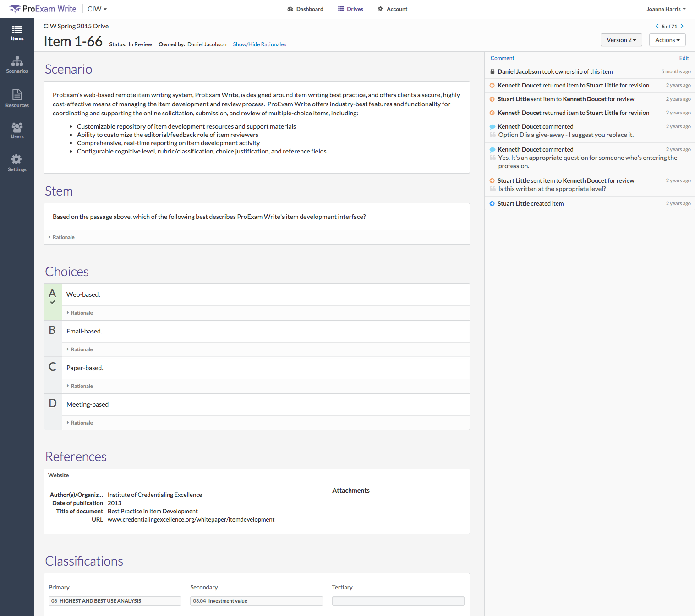This screenshot has width=695, height=616.
Task: Click the Dashboard gauge icon
Action: [290, 9]
